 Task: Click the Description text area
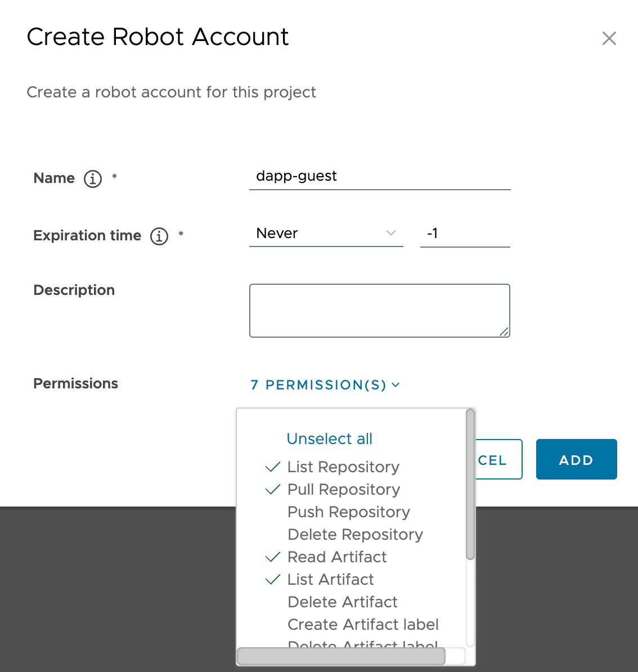[380, 310]
